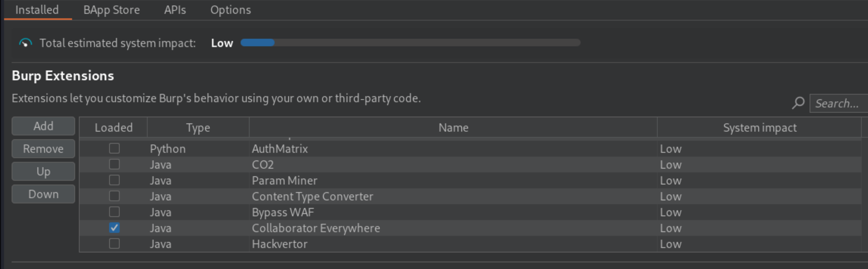This screenshot has width=868, height=269.
Task: Select the CO2 name cell
Action: tap(453, 165)
